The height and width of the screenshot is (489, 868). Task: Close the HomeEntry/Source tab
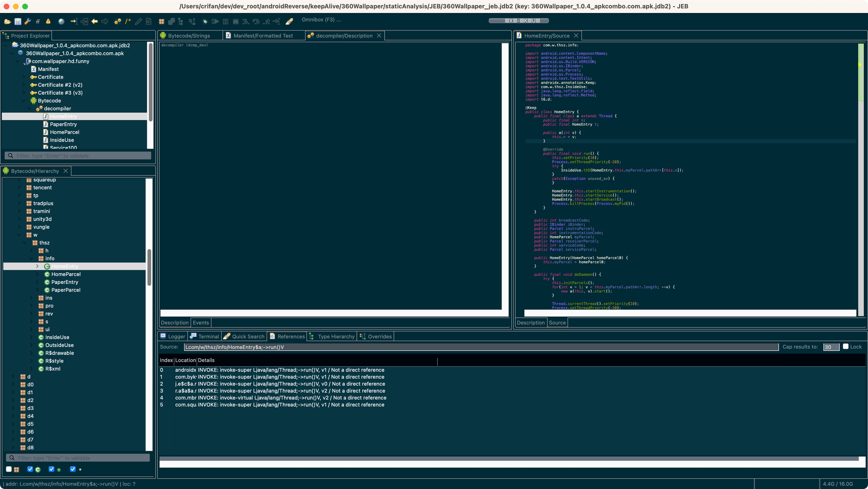(576, 35)
